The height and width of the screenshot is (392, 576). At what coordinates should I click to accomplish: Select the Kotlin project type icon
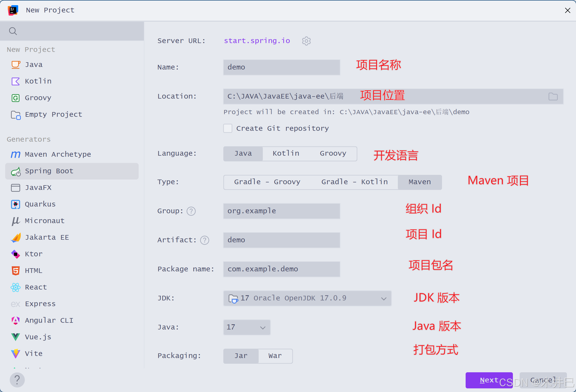[16, 81]
